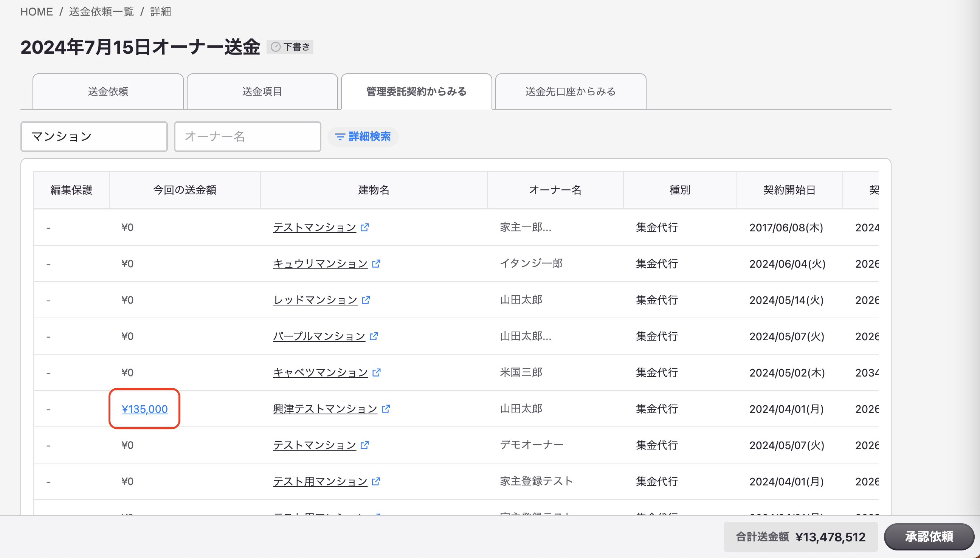Viewport: 980px width, 558px height.
Task: Switch to the 送金項目 tab
Action: pyautogui.click(x=262, y=91)
